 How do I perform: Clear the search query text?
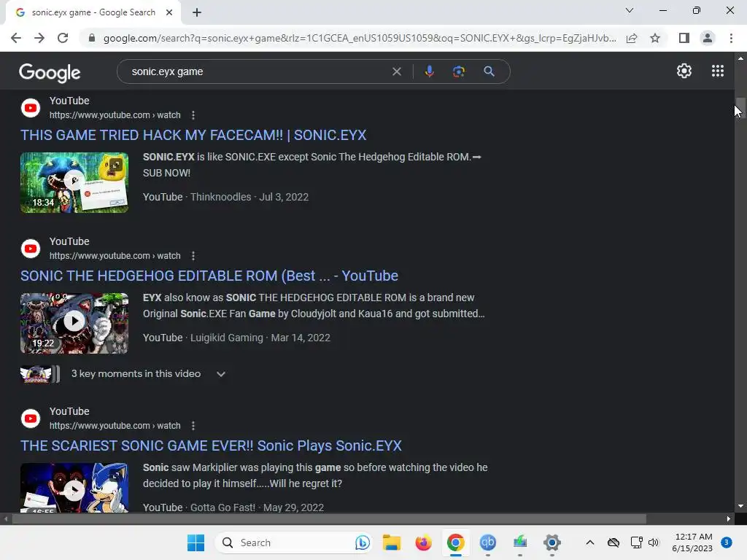tap(396, 71)
